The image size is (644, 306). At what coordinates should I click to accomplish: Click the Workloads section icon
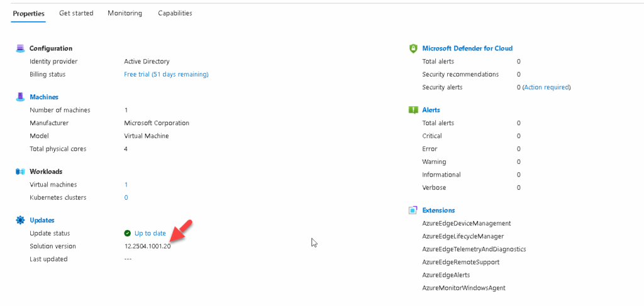tap(20, 172)
